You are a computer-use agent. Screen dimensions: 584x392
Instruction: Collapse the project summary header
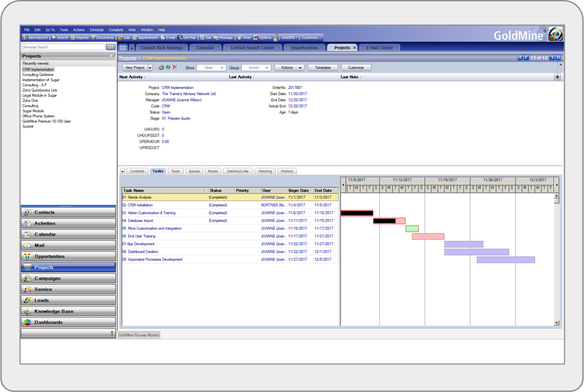point(557,77)
